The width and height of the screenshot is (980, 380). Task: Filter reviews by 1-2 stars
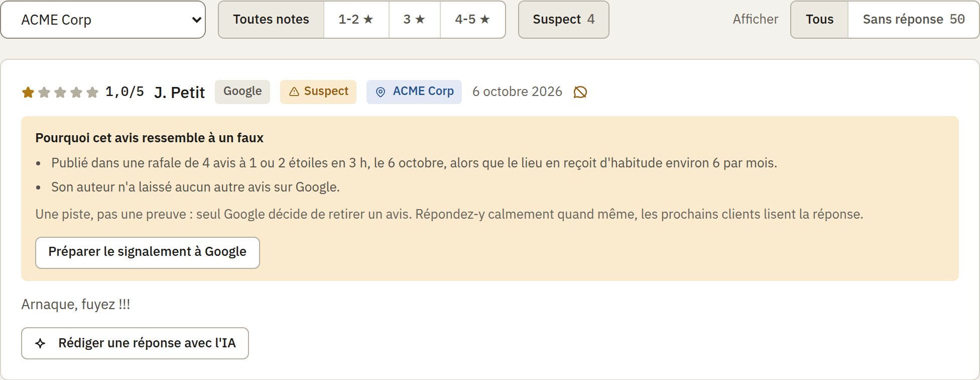point(356,20)
